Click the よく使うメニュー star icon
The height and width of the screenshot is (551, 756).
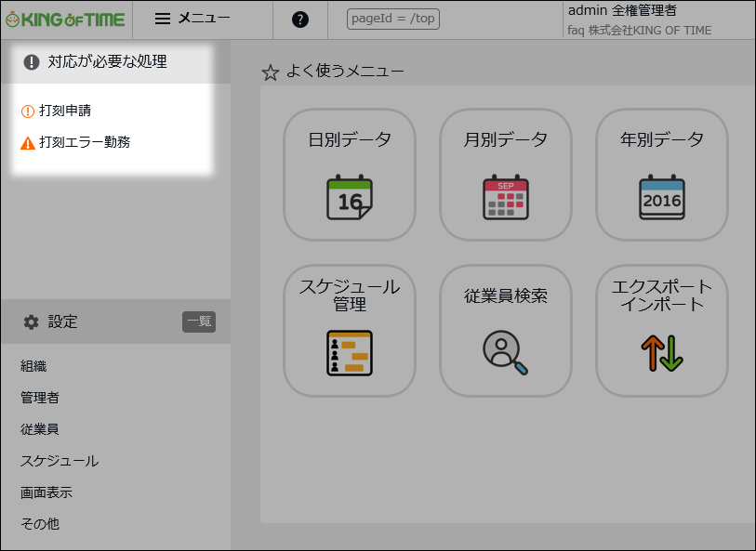pos(271,72)
